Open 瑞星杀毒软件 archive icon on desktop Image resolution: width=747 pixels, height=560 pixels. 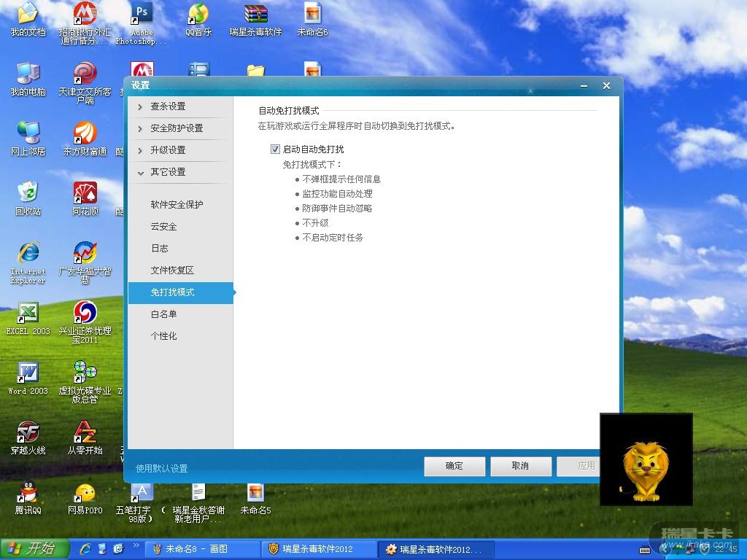coord(256,19)
